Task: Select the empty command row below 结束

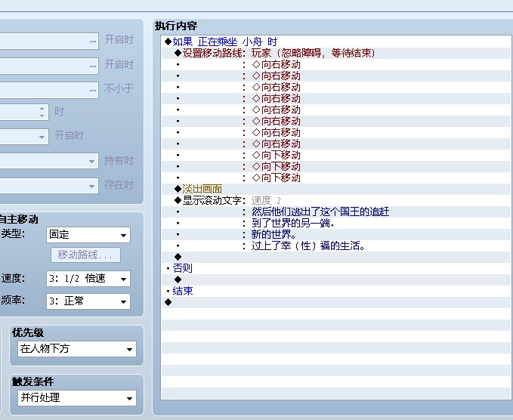Action: [x=336, y=302]
